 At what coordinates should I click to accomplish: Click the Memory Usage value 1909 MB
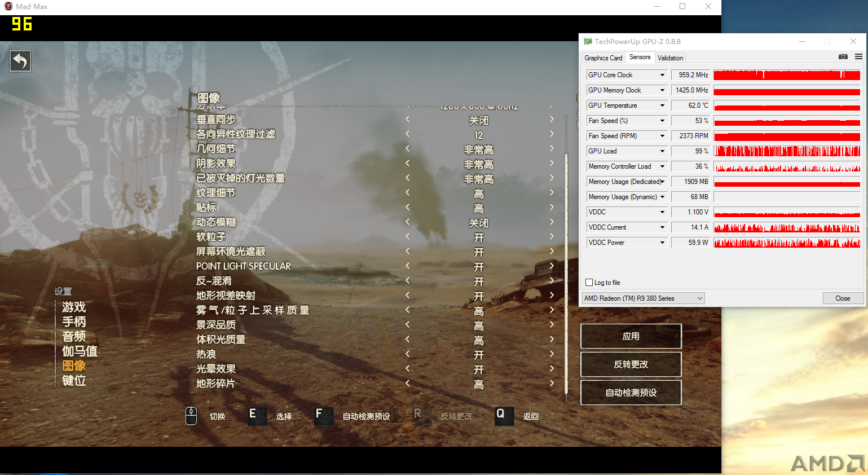tap(690, 182)
